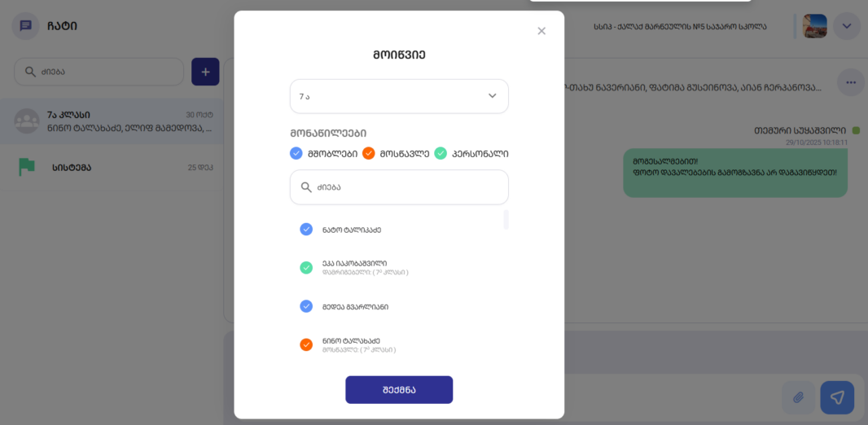
Task: Toggle the მშობლები filter checkbox
Action: (296, 153)
